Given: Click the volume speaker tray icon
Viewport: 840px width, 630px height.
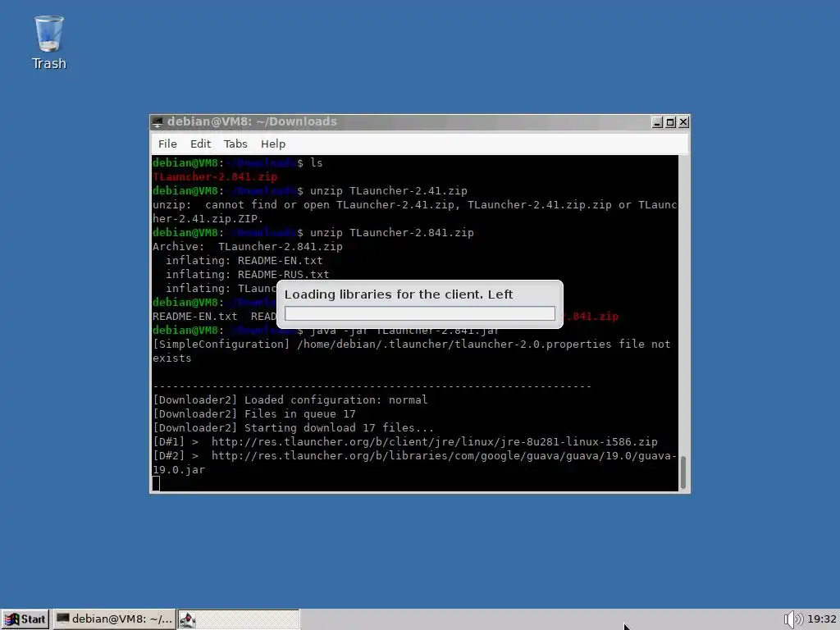Looking at the screenshot, I should [793, 619].
